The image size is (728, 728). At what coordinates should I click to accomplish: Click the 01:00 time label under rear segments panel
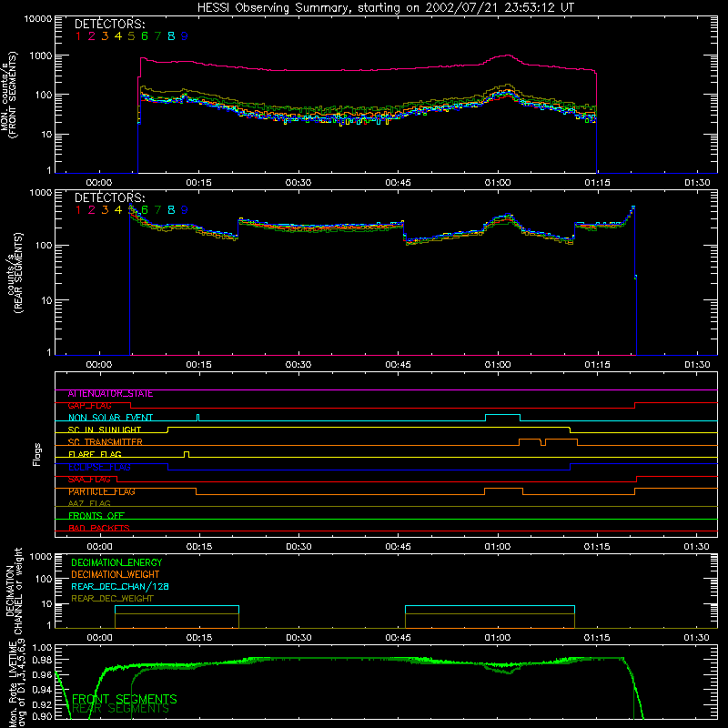498,365
